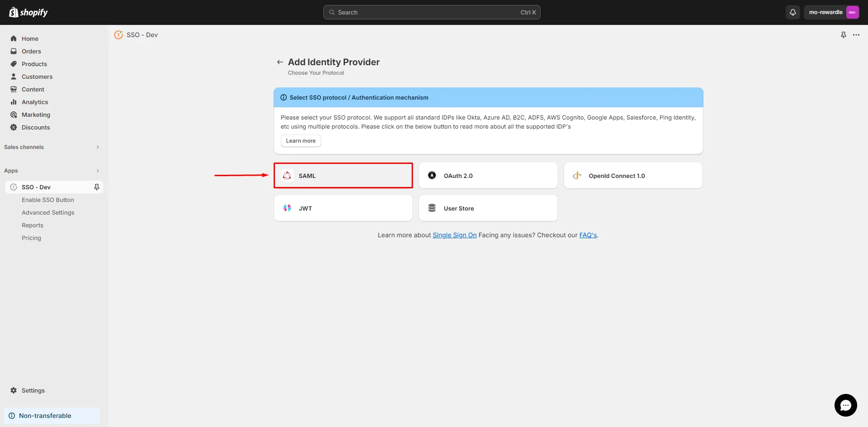Select SSO - Dev app in sidebar
The width and height of the screenshot is (868, 427).
54,187
